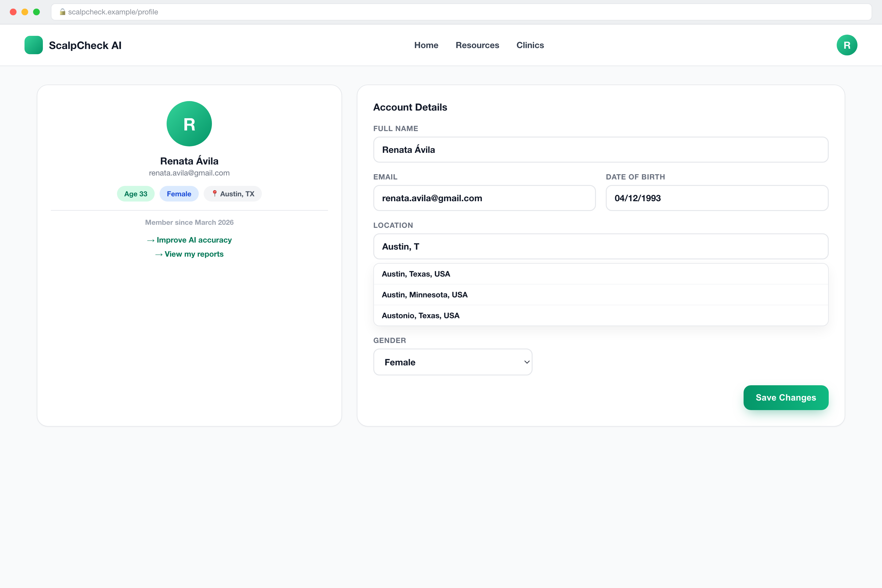Viewport: 882px width, 588px height.
Task: Click into the Date of Birth field
Action: click(x=717, y=198)
